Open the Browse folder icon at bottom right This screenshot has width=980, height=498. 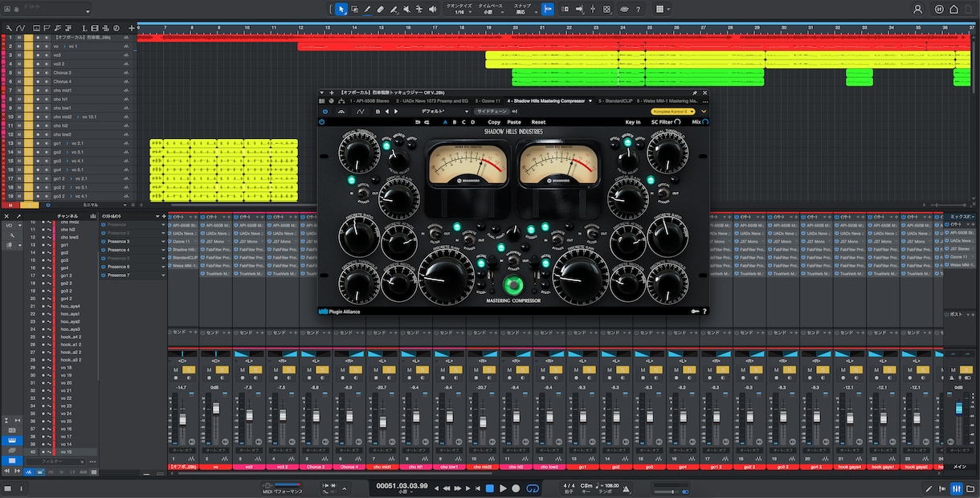(x=970, y=488)
